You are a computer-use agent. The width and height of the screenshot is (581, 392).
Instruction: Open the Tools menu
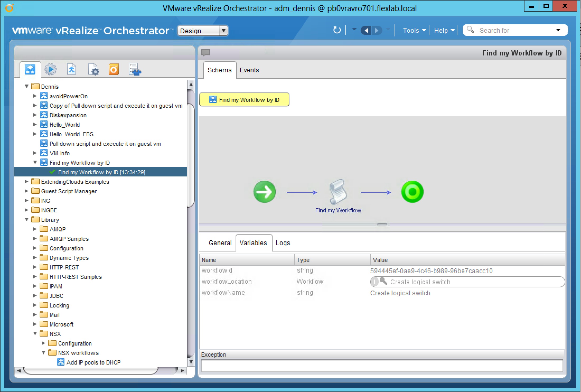(414, 30)
